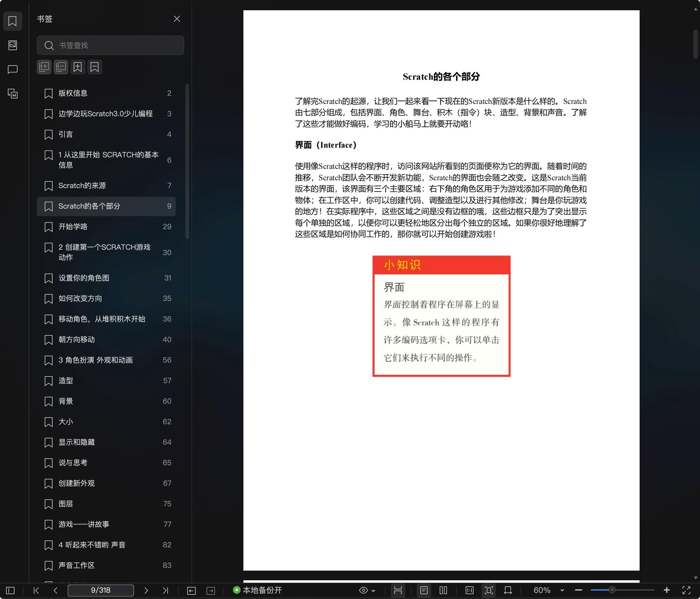Click the zoom slider handle

[612, 590]
